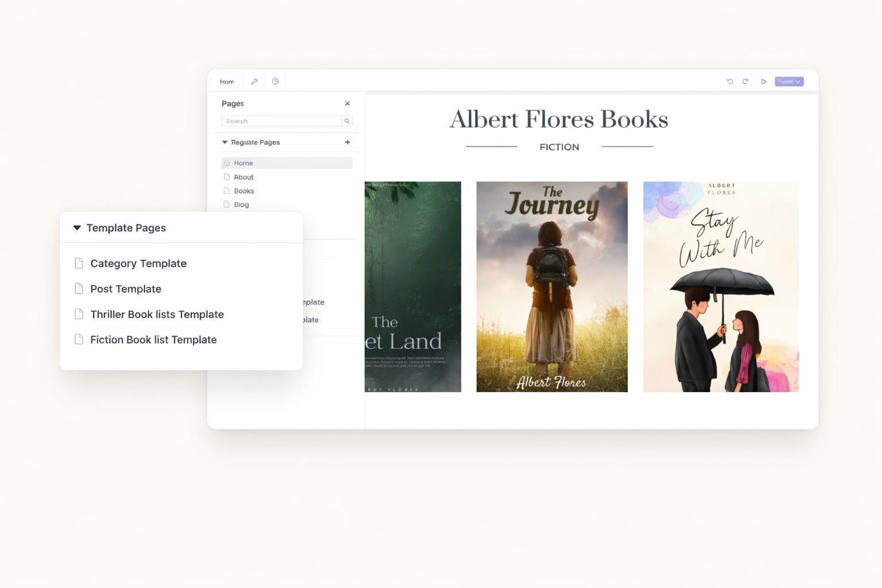Open the About page
Image resolution: width=882 pixels, height=588 pixels.
pos(243,177)
